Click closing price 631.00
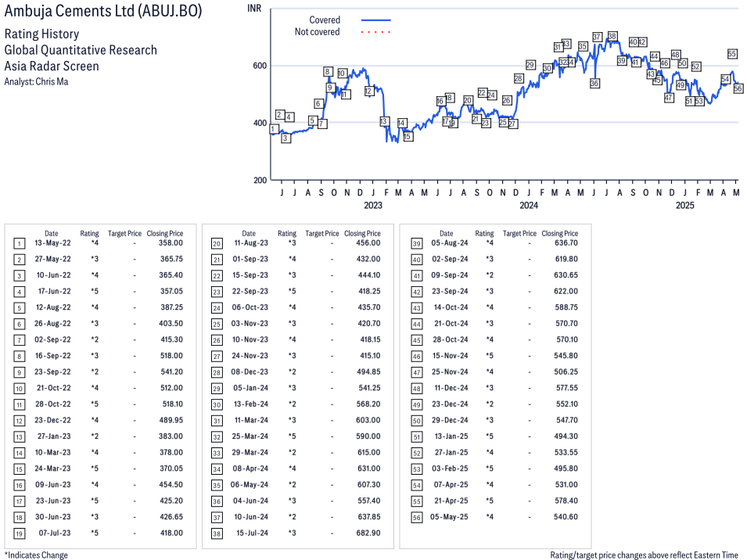This screenshot has height=560, width=747. point(368,468)
